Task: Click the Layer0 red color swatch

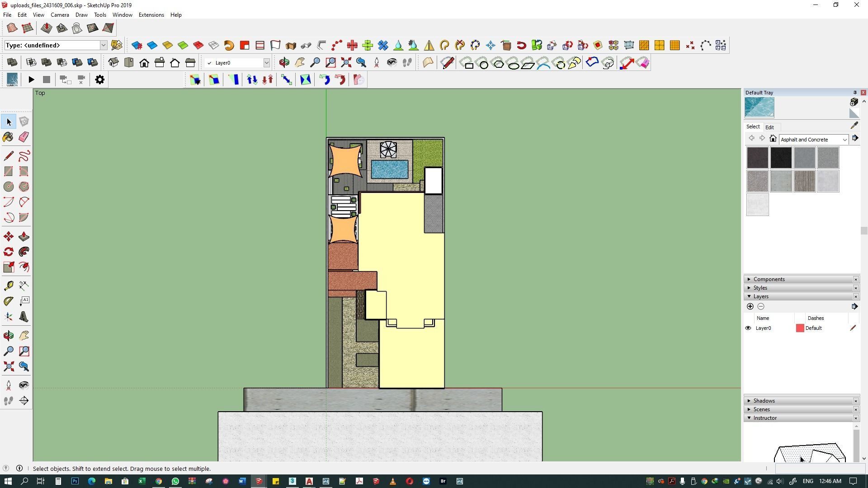Action: (x=800, y=328)
